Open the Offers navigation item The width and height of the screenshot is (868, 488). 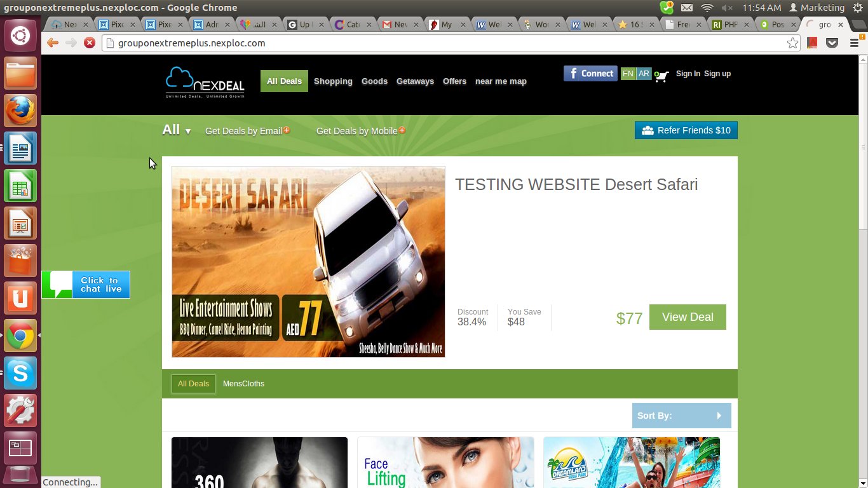[x=454, y=81]
